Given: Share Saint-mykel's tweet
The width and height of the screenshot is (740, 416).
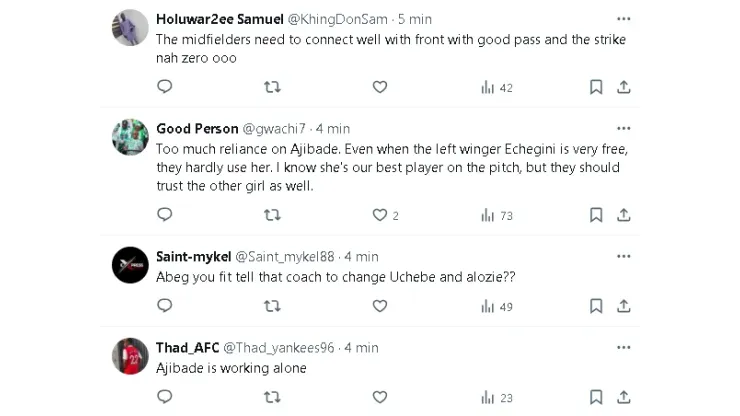Looking at the screenshot, I should coord(623,306).
